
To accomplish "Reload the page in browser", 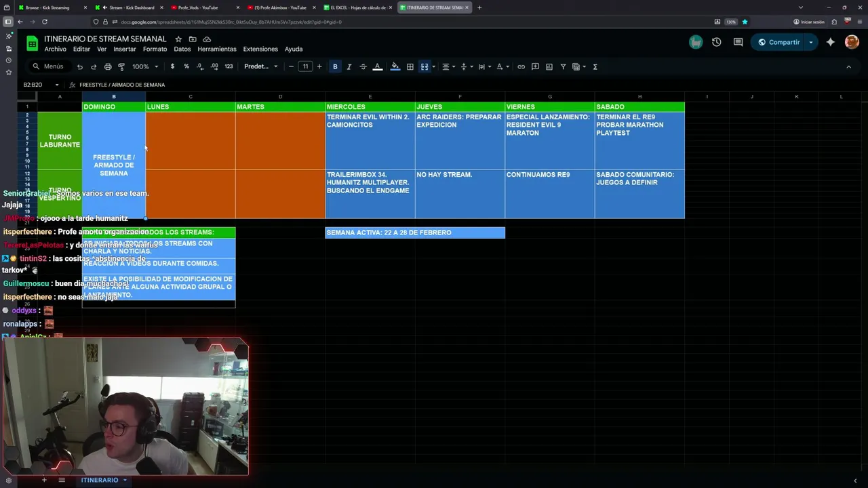I will [x=45, y=22].
